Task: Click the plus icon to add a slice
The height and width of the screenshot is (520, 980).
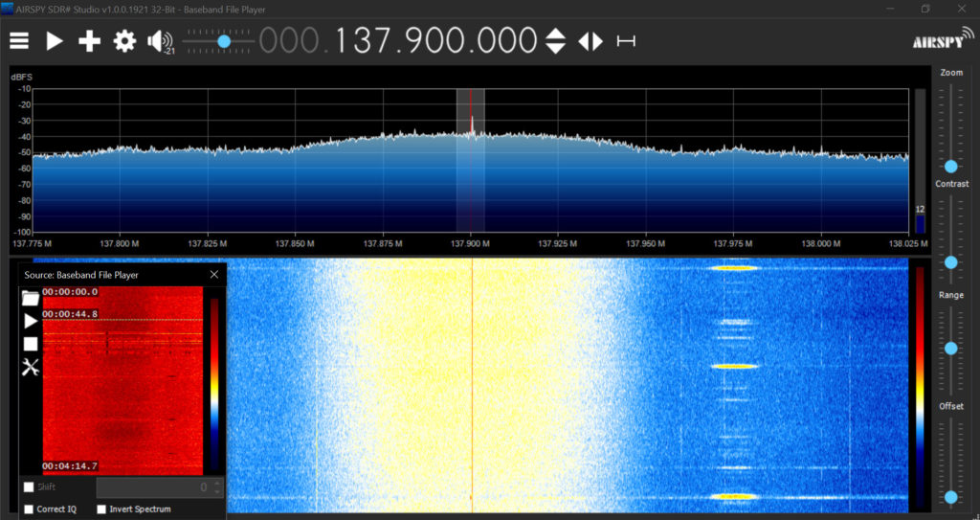Action: pos(89,41)
